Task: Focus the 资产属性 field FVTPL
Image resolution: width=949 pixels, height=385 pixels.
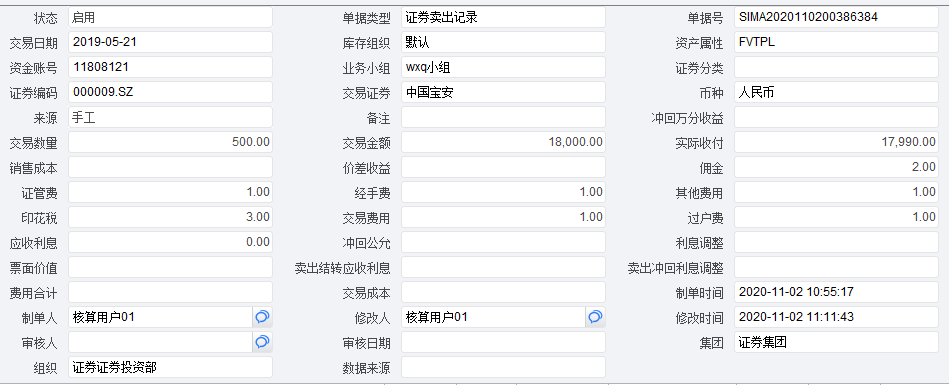Action: tap(836, 42)
